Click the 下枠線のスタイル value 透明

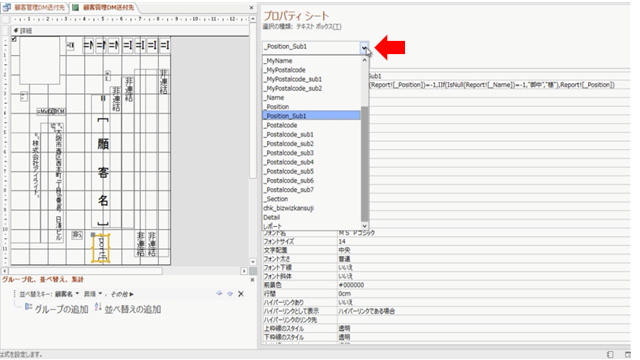click(484, 337)
